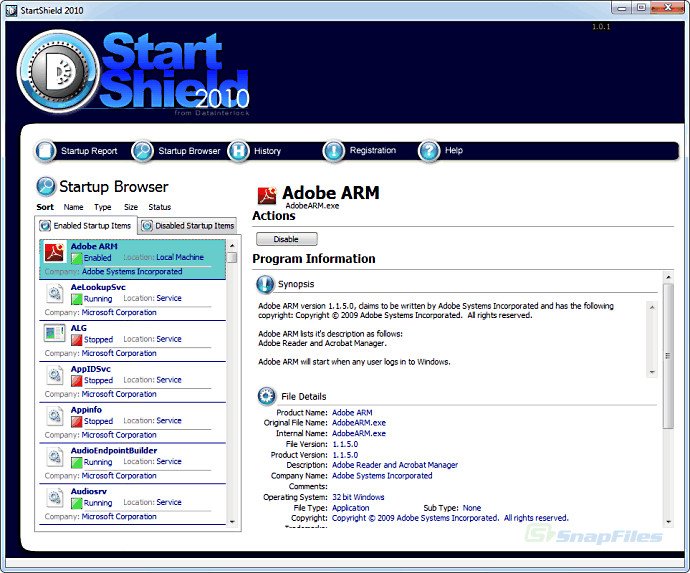Click the green Running flag for AudioEndpointBuilder
This screenshot has height=573, width=690.
pos(77,463)
